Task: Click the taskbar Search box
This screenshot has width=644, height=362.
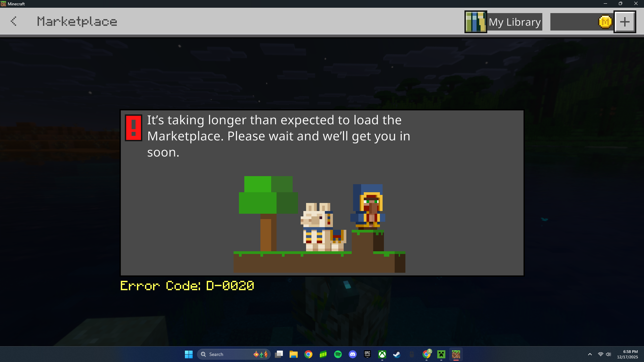Action: coord(234,354)
